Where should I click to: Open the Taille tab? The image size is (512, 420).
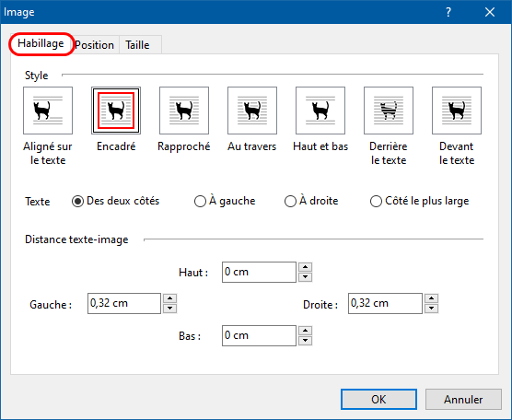click(137, 45)
